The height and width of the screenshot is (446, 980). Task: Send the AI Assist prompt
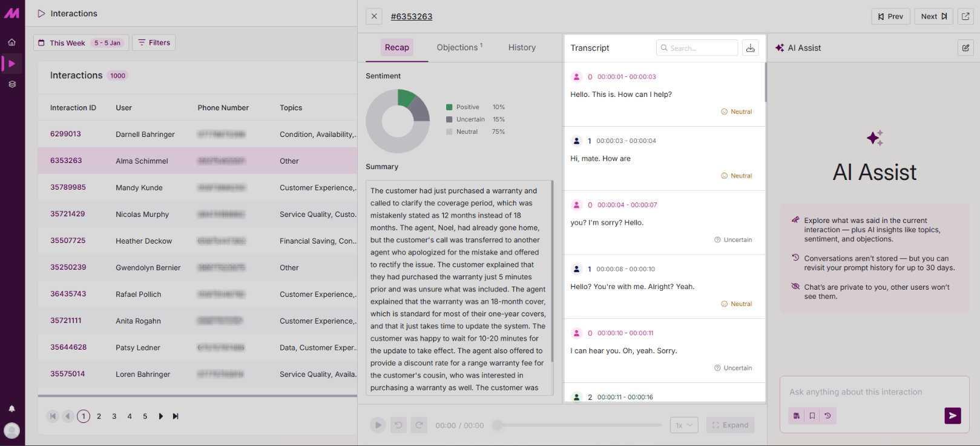(953, 416)
